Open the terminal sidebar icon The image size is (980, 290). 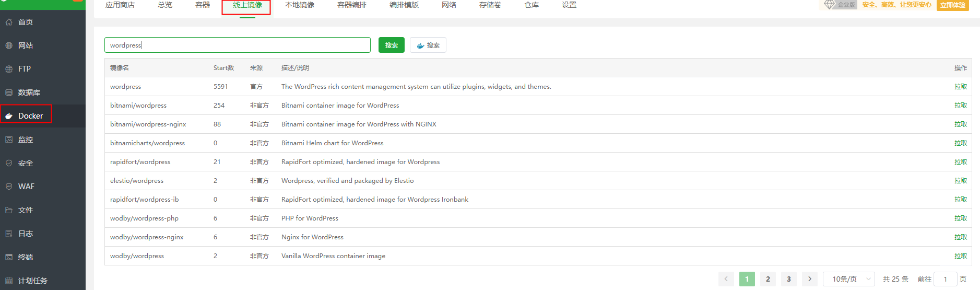tap(9, 257)
